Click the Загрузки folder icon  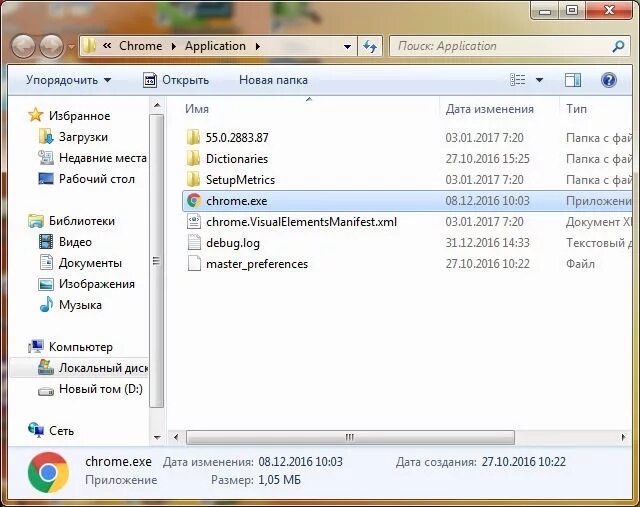click(x=46, y=137)
